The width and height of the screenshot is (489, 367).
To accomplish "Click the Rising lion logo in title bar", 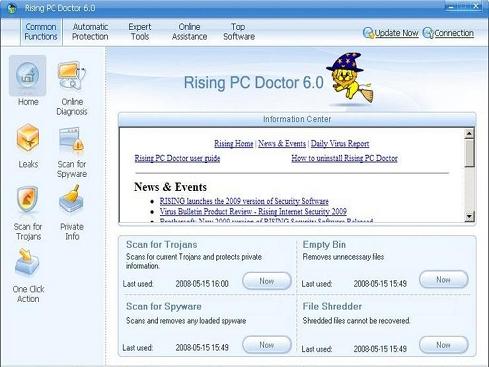I will coord(12,8).
